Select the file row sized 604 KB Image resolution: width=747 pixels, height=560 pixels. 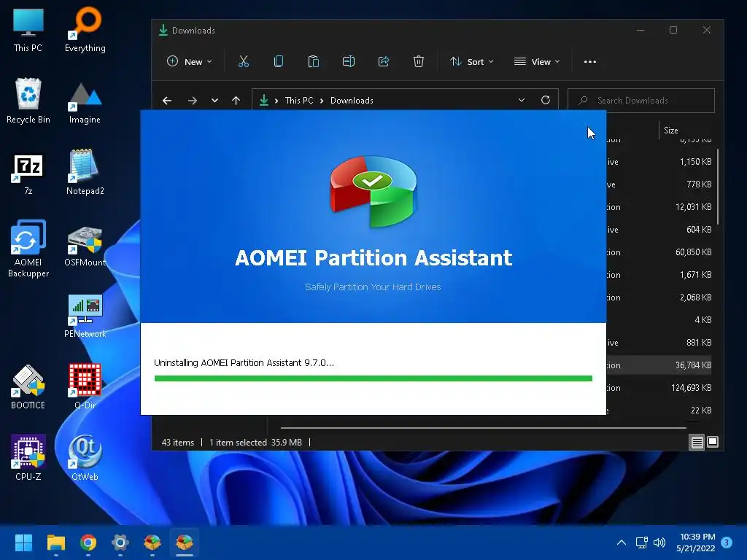(659, 230)
